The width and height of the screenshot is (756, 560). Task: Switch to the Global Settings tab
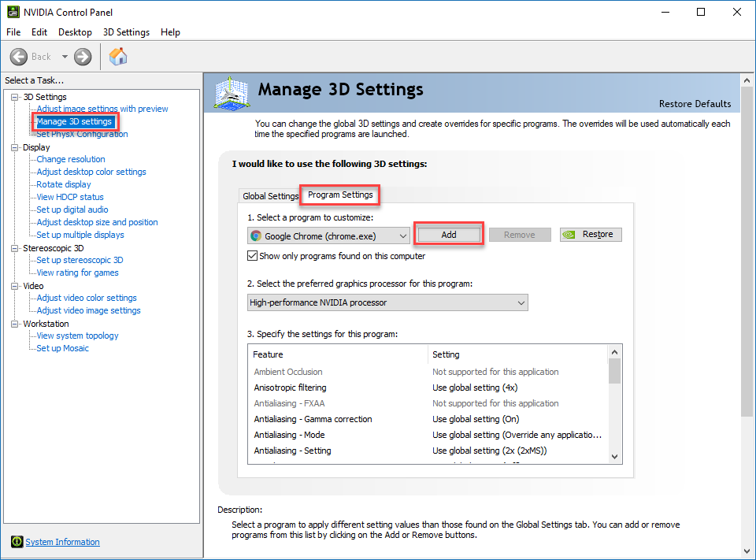click(270, 196)
